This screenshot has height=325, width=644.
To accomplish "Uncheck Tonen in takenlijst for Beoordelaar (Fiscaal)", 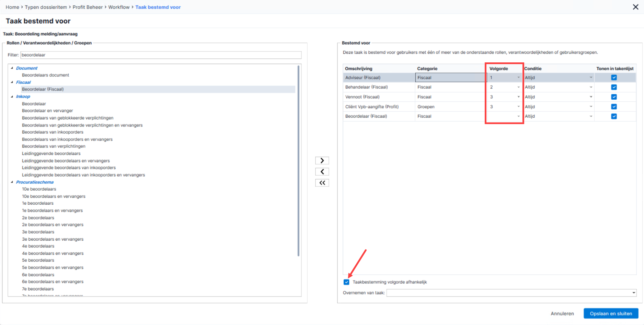I will tap(614, 116).
